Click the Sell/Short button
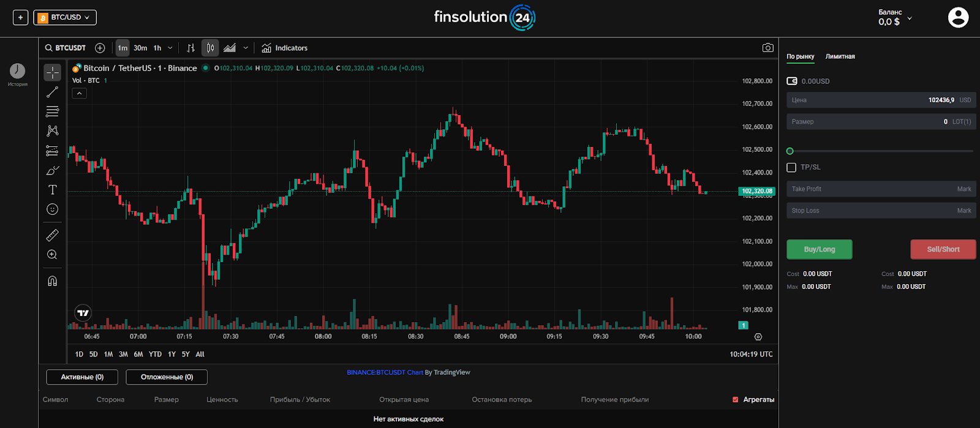The height and width of the screenshot is (428, 980). coord(943,249)
